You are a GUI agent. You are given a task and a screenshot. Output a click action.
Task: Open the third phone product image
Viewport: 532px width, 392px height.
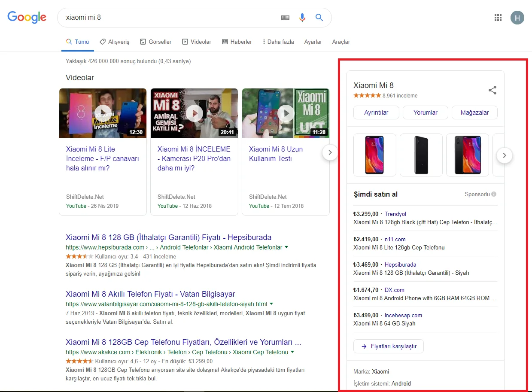click(468, 155)
